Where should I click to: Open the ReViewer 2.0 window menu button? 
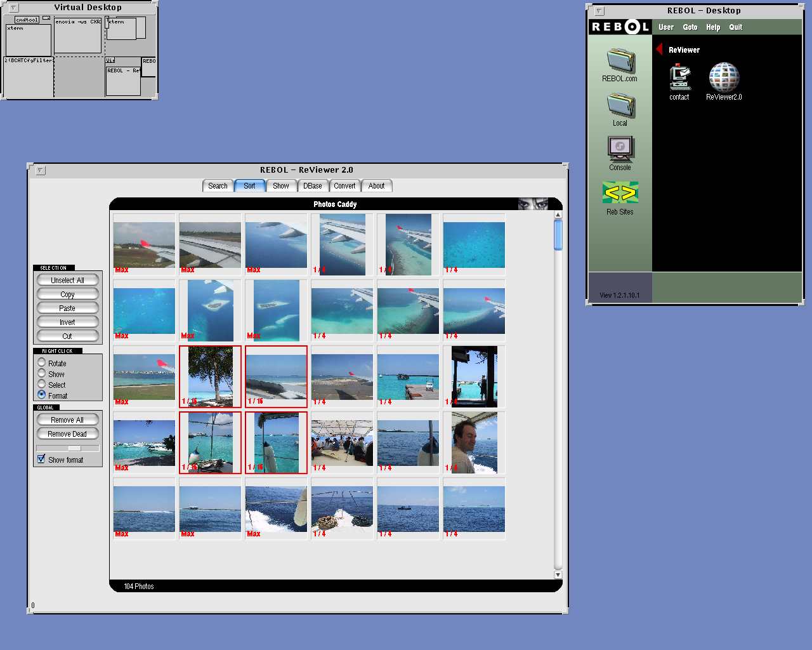point(41,170)
